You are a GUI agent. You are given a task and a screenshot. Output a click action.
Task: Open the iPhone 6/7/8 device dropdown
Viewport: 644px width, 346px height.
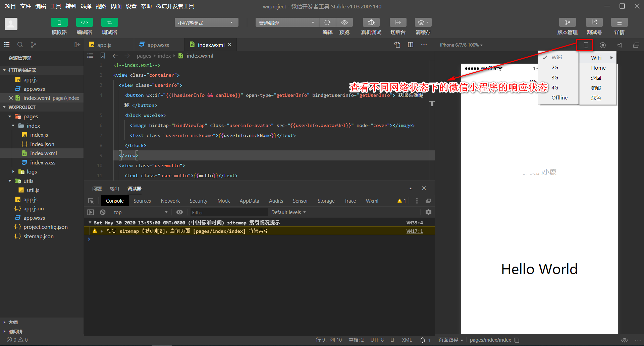tap(461, 45)
